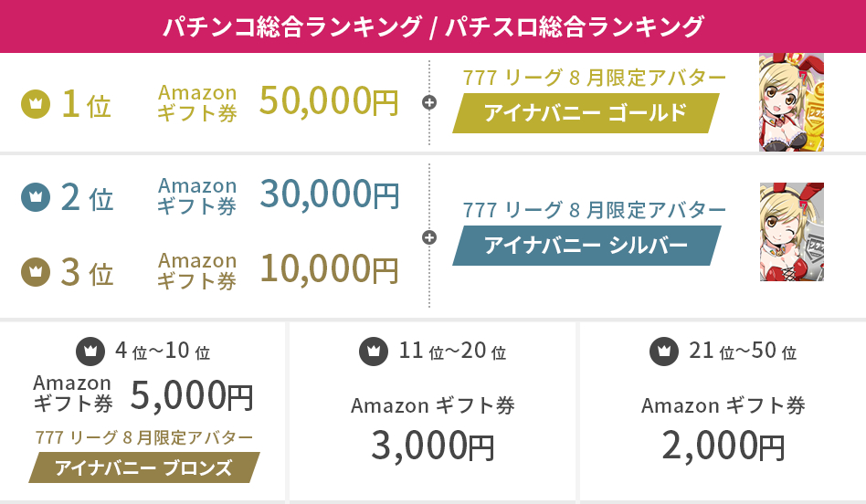Image resolution: width=866 pixels, height=504 pixels.
Task: Click the crown icon beside 21位〜50位
Action: 664,351
